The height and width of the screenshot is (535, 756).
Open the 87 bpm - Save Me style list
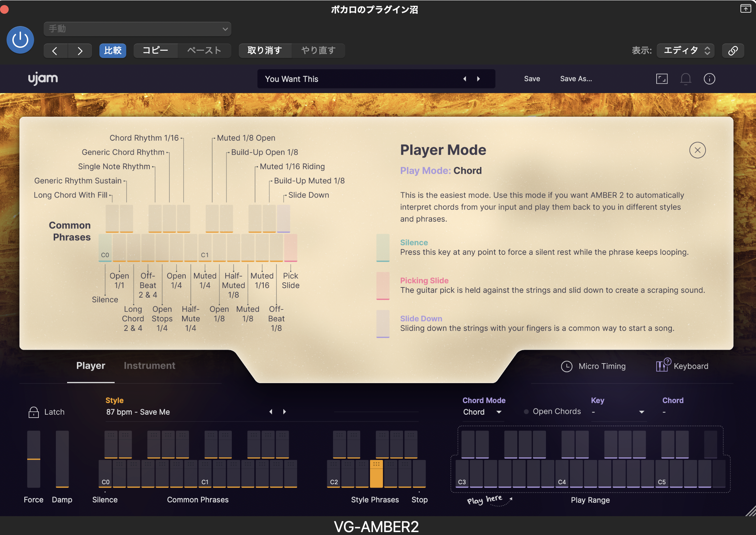click(138, 412)
